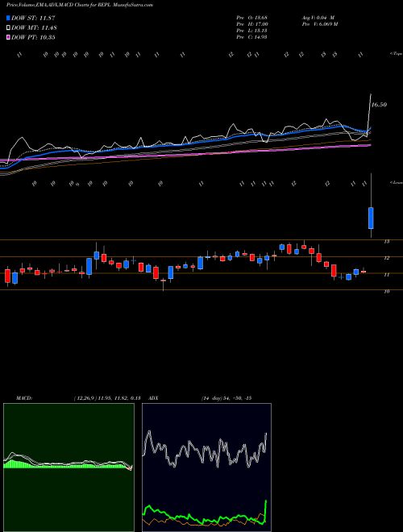The height and width of the screenshot is (532, 403).
Task: Click the 'Pre V: 6.069 M' value
Action: pyautogui.click(x=319, y=24)
